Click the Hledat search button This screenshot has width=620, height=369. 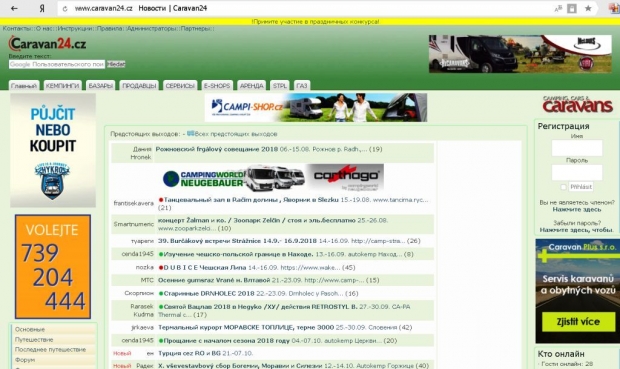pos(116,64)
